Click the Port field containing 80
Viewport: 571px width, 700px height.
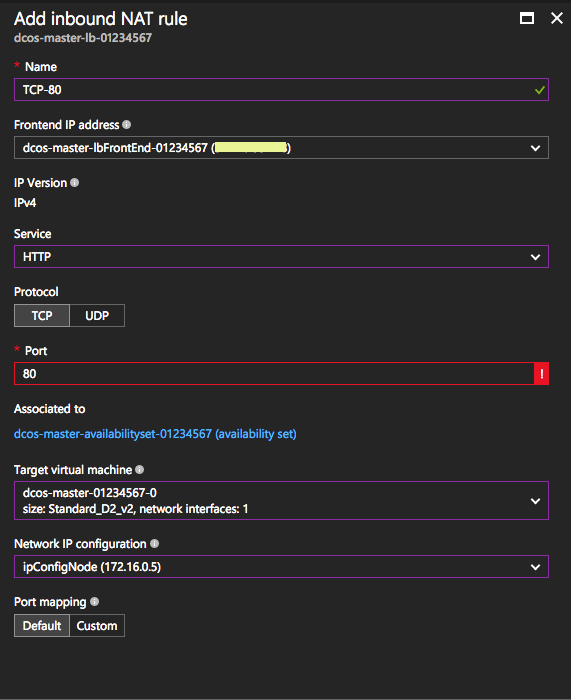pos(274,374)
